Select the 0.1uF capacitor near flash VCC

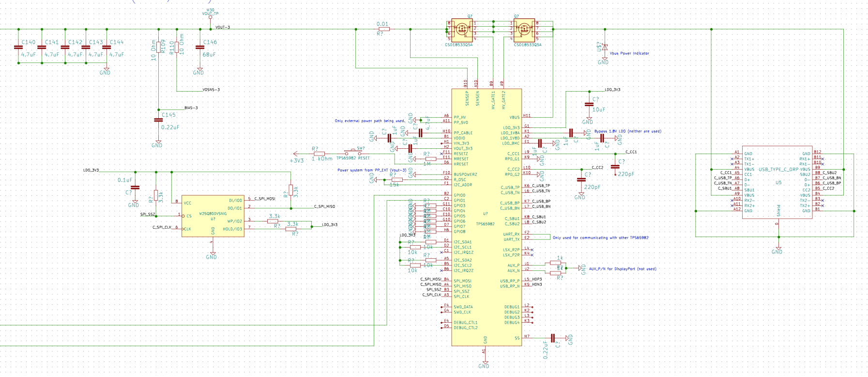point(135,188)
